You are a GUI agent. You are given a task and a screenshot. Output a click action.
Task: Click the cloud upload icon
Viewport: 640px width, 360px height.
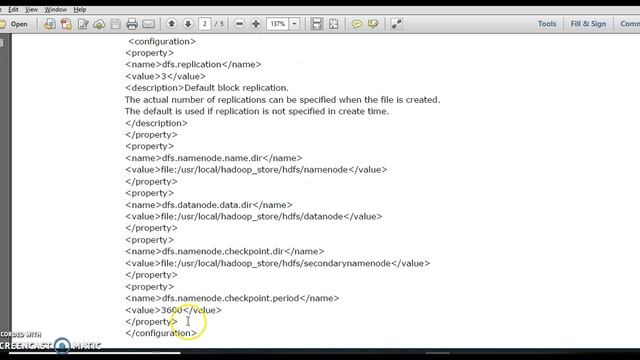coord(99,24)
